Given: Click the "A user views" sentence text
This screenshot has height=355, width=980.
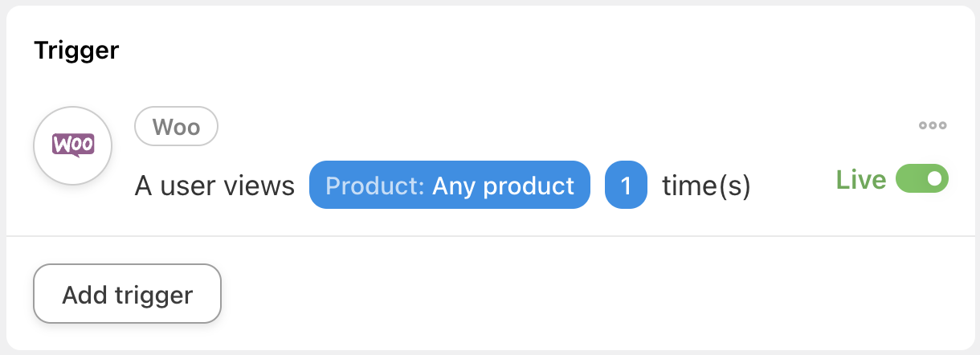Looking at the screenshot, I should coord(214,186).
